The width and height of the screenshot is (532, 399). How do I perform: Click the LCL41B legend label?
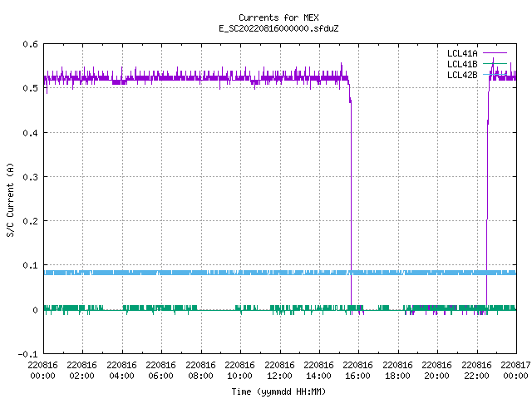pos(462,64)
